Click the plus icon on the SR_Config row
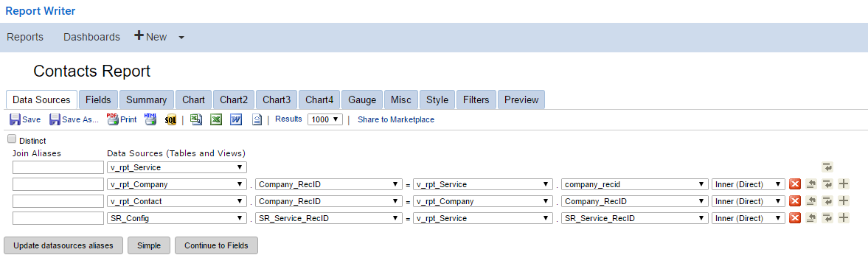 [x=844, y=218]
